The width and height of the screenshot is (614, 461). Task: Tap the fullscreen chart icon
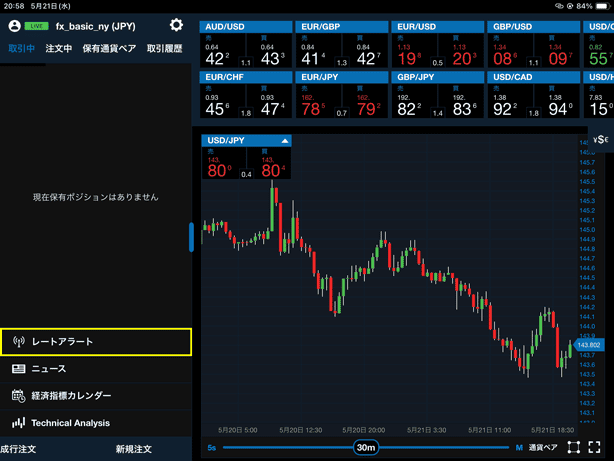[x=594, y=447]
